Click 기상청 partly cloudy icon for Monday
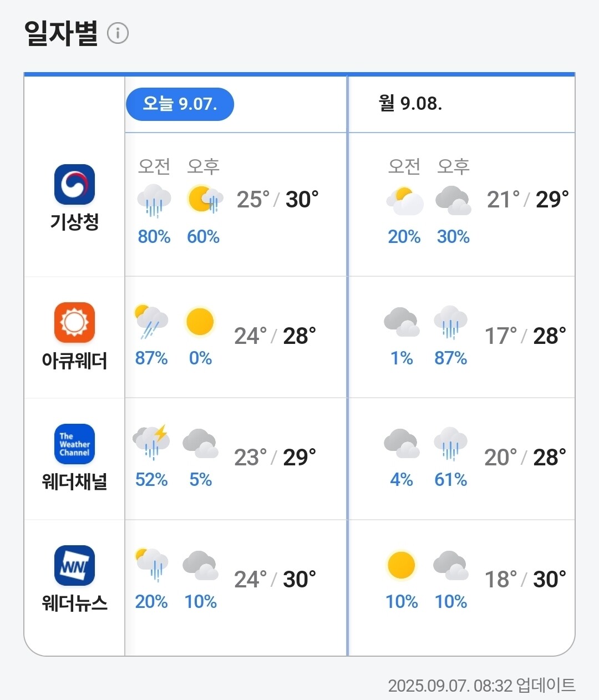 404,200
